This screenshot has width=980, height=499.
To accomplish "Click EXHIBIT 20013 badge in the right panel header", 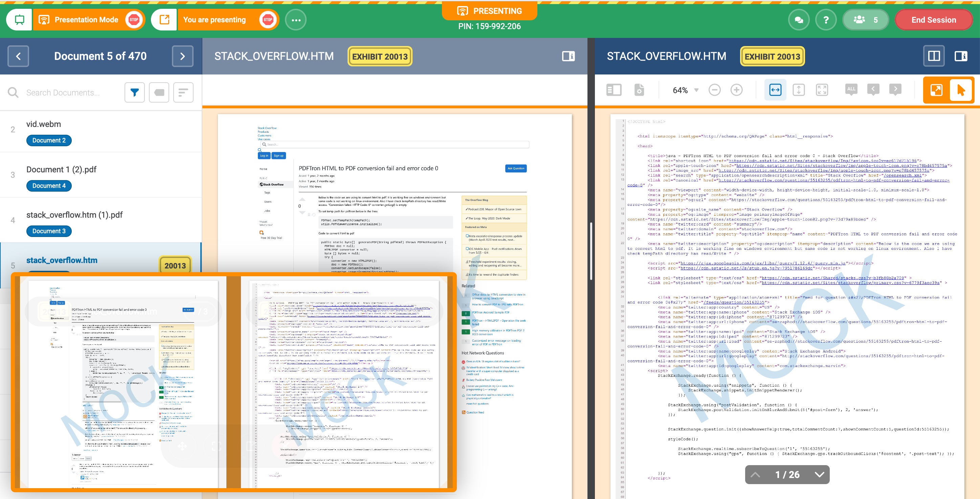I will (772, 57).
